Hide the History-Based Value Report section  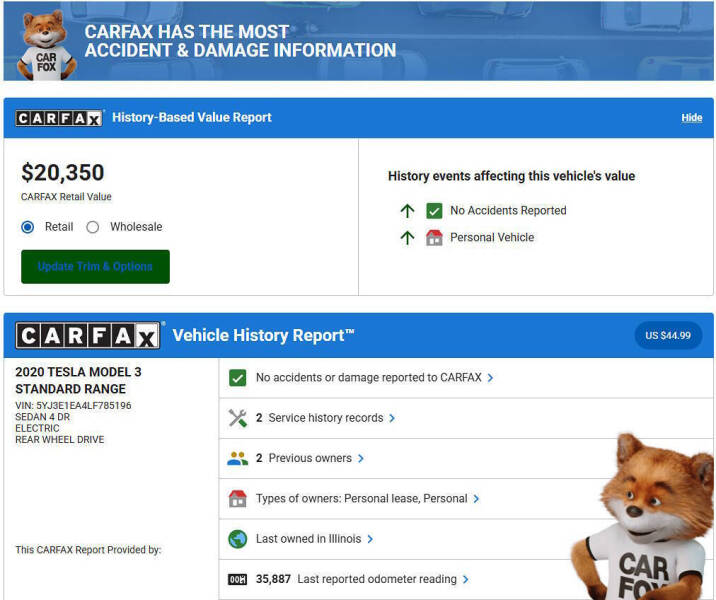[691, 118]
